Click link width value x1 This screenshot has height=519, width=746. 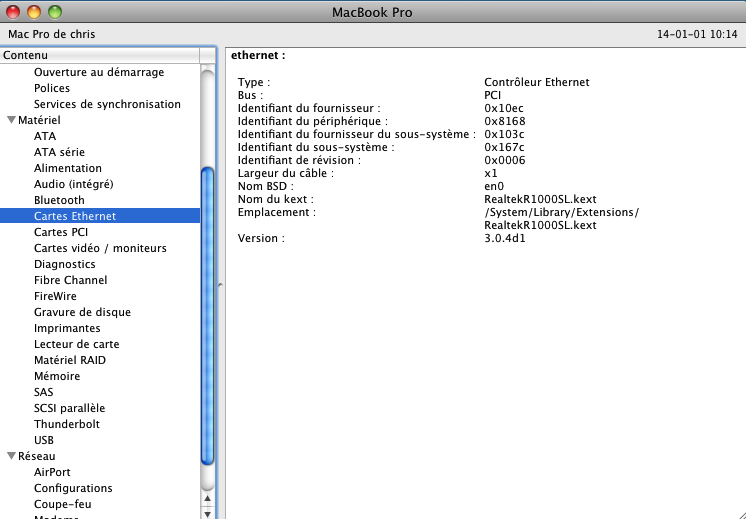[491, 173]
